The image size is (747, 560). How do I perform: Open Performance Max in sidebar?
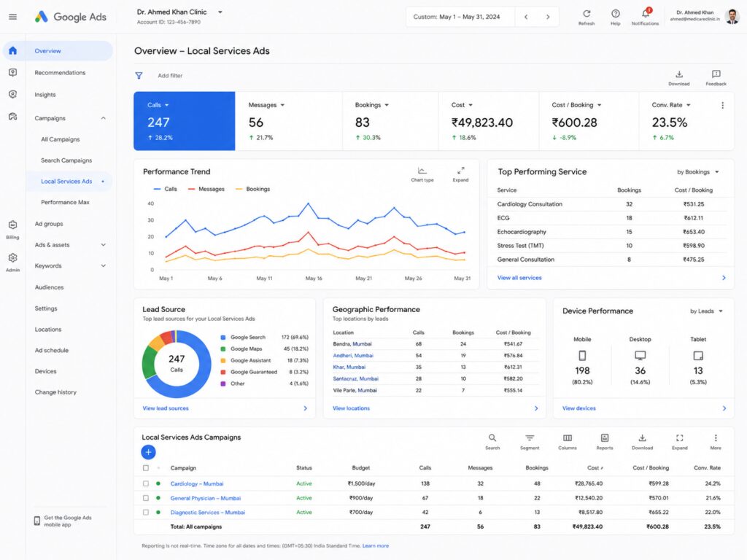point(65,202)
